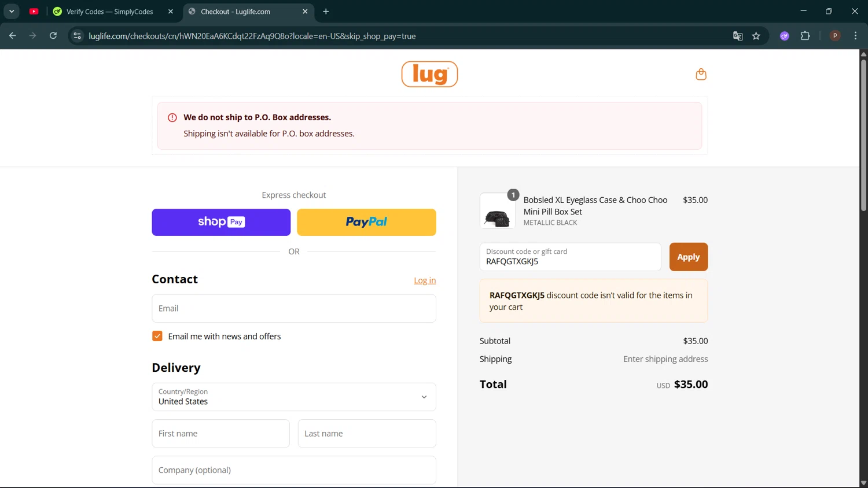Image resolution: width=868 pixels, height=488 pixels.
Task: Close the Checkout - Luglife.com tab
Action: pyautogui.click(x=305, y=12)
